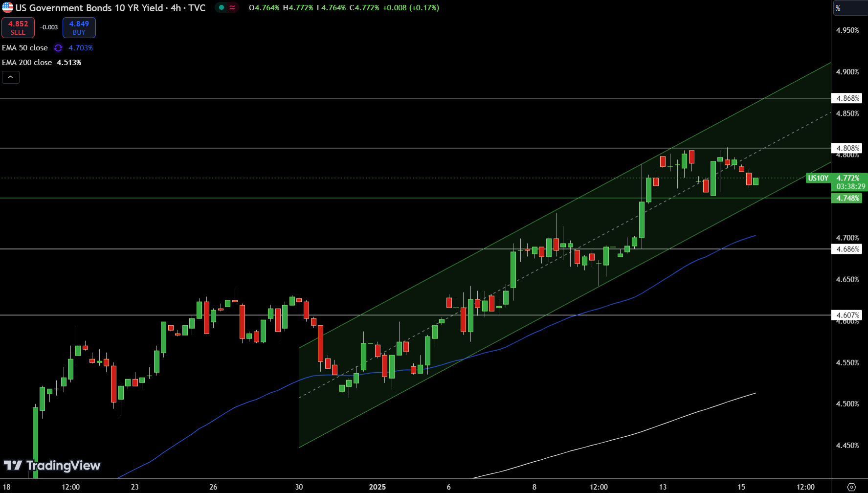
Task: Click the EMA 50 refresh icon
Action: point(58,48)
